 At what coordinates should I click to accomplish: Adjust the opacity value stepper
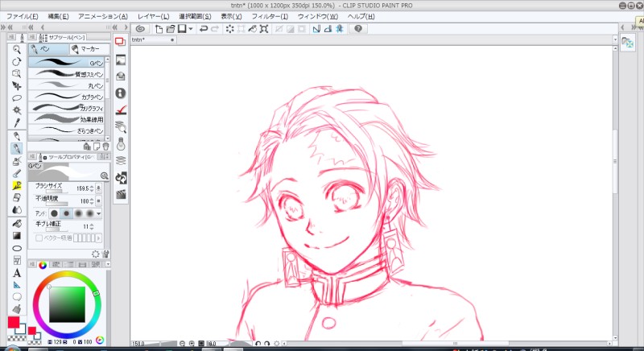92,201
